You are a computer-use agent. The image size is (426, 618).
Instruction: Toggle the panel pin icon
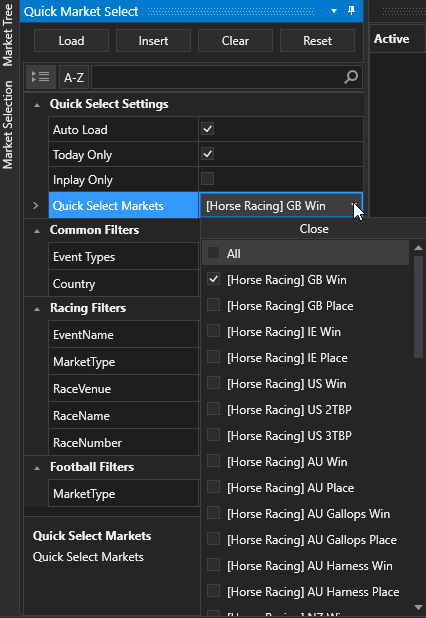click(352, 11)
